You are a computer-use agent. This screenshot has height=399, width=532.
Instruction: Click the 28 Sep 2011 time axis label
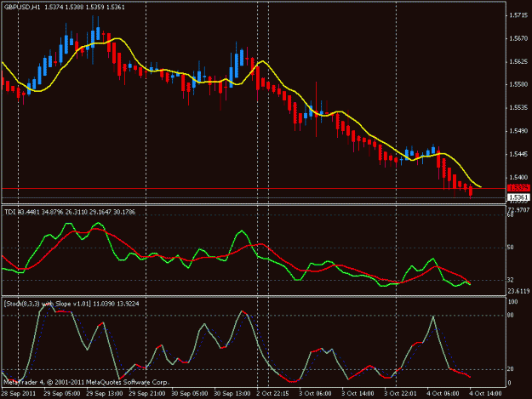click(19, 394)
